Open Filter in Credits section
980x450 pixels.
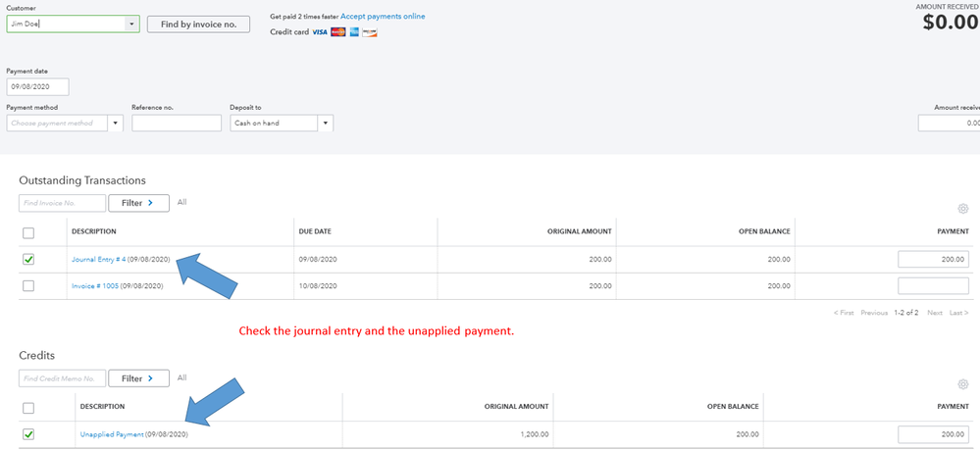pos(138,378)
